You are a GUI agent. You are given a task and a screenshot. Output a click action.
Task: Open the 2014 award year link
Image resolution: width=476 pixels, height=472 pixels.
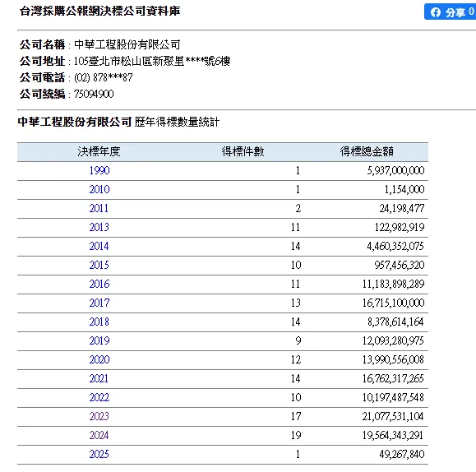click(x=99, y=247)
